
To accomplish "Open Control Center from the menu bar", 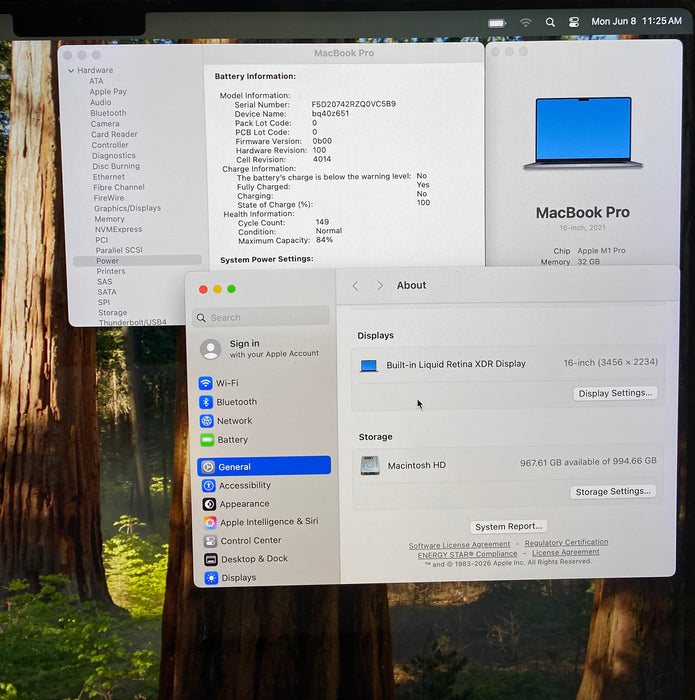I will tap(574, 22).
